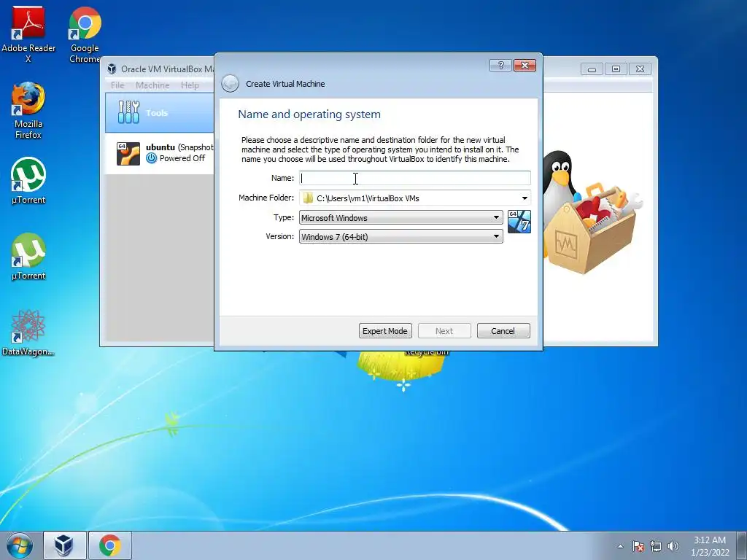Click the 'Create Virtual Machine' title text

(285, 84)
